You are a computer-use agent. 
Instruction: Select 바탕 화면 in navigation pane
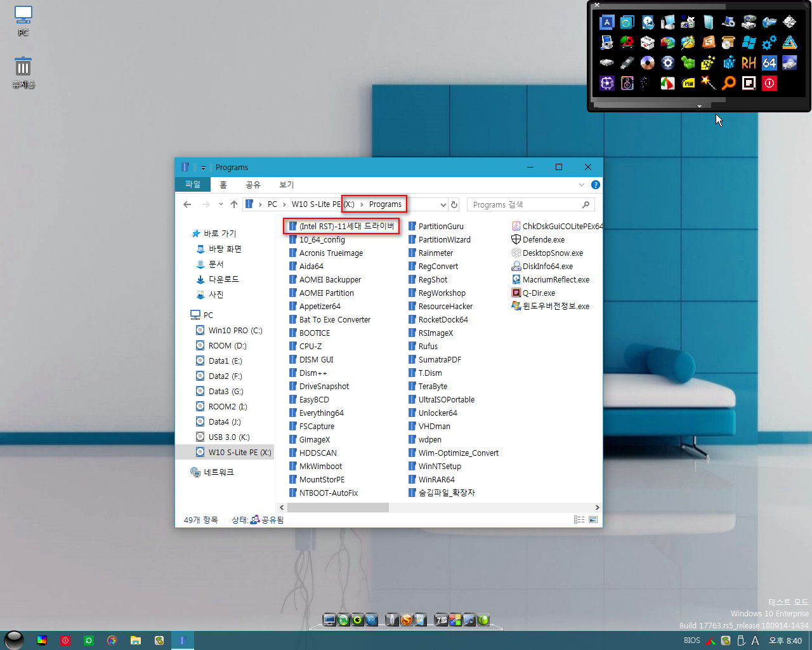pyautogui.click(x=225, y=249)
